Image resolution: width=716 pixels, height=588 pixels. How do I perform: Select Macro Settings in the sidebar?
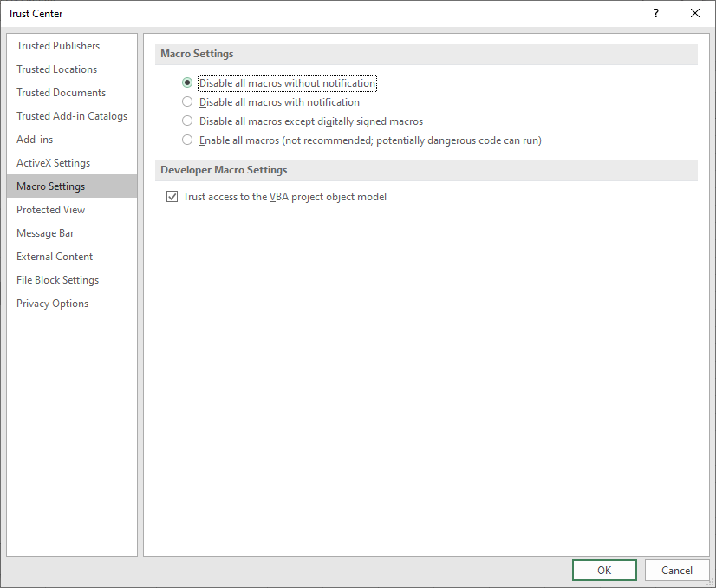pyautogui.click(x=50, y=186)
